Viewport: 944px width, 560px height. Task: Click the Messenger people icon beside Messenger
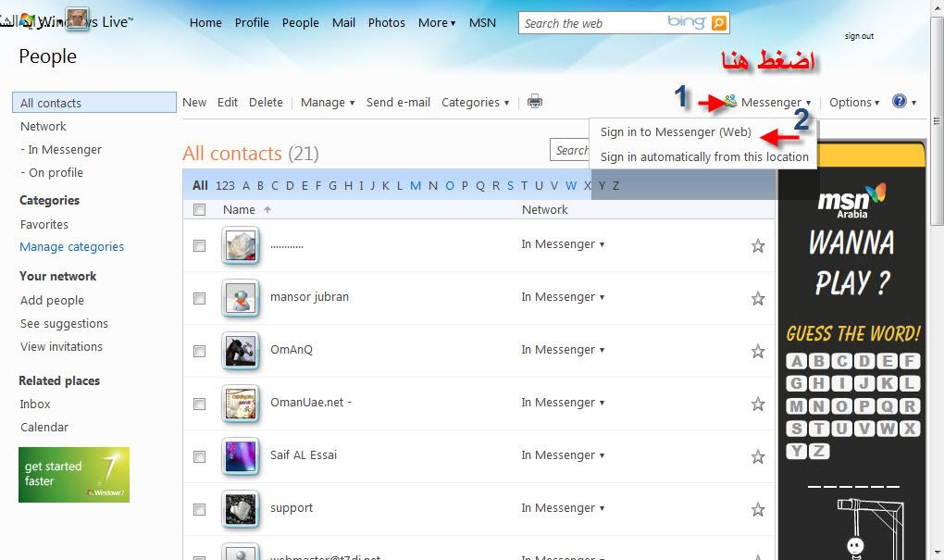730,101
